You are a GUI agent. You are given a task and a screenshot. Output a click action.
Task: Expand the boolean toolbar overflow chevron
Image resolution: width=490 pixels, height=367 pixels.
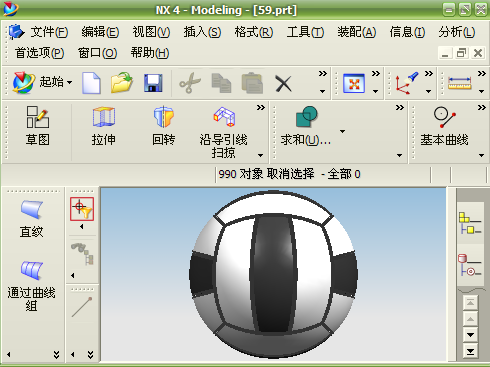[400, 108]
